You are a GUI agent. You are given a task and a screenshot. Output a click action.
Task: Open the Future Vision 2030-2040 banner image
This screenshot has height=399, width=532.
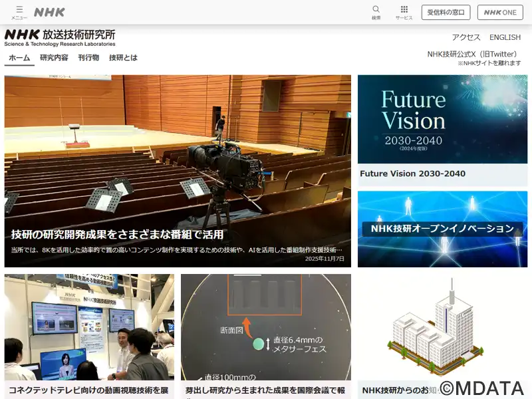click(442, 119)
